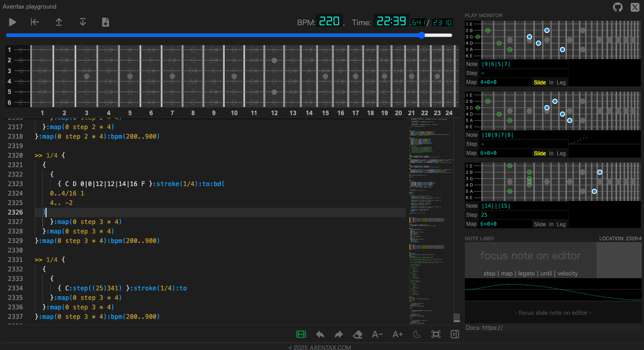Click the BPM 220 display
The image size is (644, 350).
click(329, 21)
